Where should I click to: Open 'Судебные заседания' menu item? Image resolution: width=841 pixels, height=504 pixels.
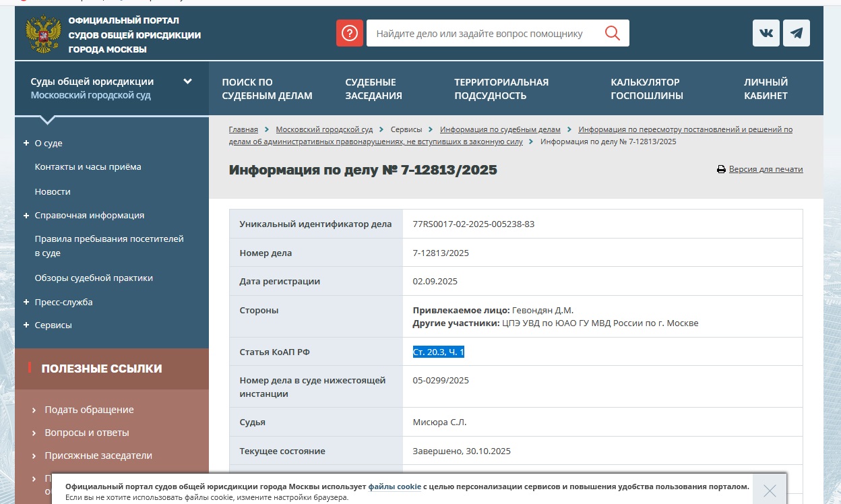pos(373,89)
